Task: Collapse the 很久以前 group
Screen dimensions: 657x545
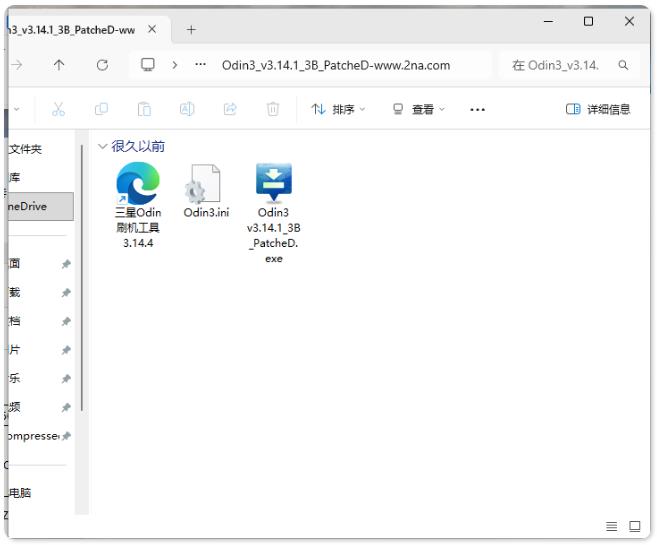Action: (102, 146)
